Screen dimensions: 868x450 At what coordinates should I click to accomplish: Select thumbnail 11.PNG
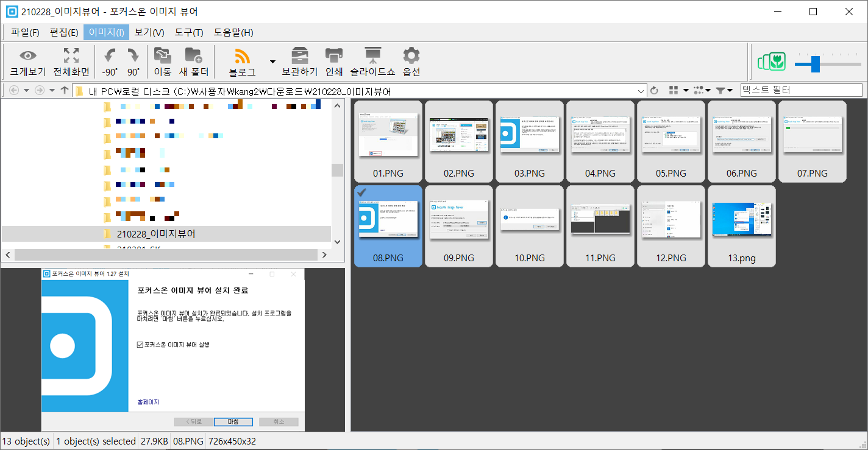600,226
